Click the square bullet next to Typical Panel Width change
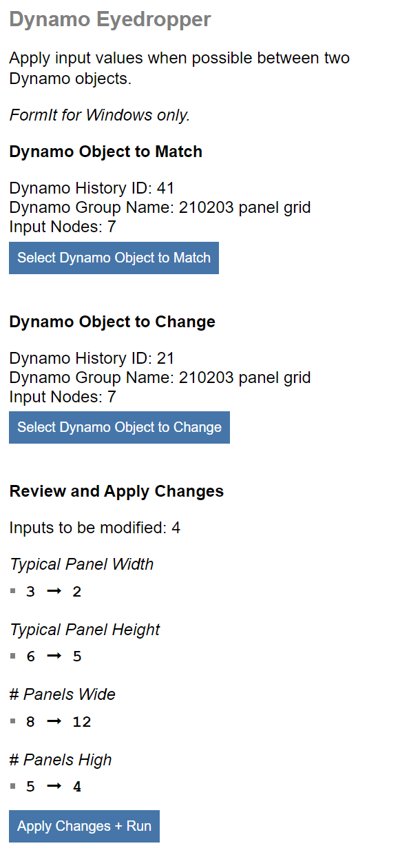 click(12, 591)
